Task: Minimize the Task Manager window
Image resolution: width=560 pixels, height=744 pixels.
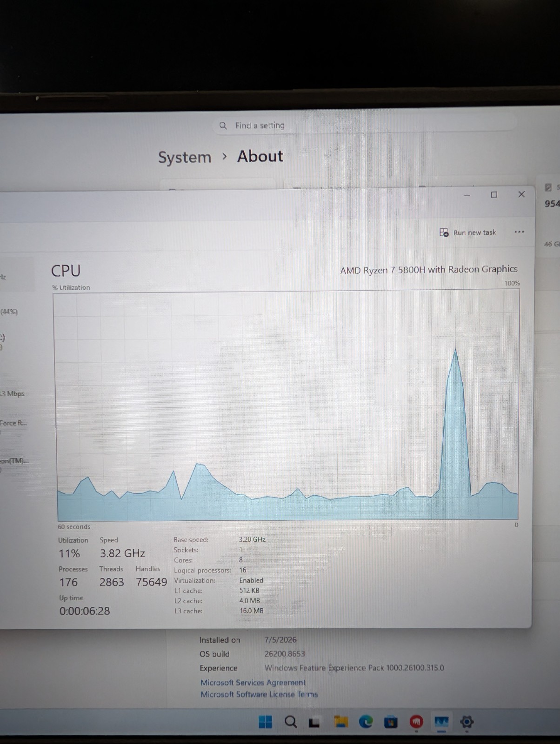Action: tap(467, 195)
